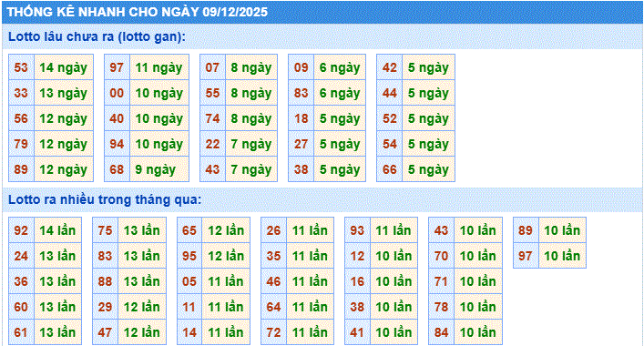Select '12 ngày' beside number 79

point(64,144)
